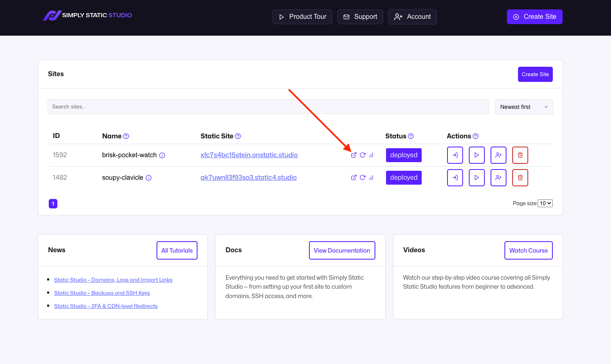Click site ID 1482
The height and width of the screenshot is (364, 611).
pyautogui.click(x=60, y=178)
